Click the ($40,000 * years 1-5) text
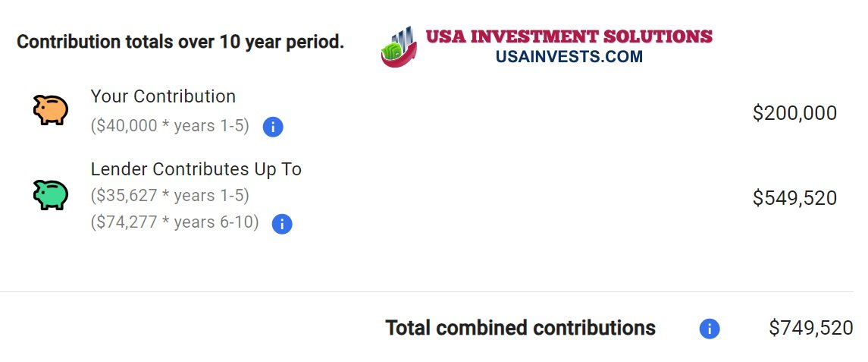Image resolution: width=868 pixels, height=362 pixels. pyautogui.click(x=170, y=126)
